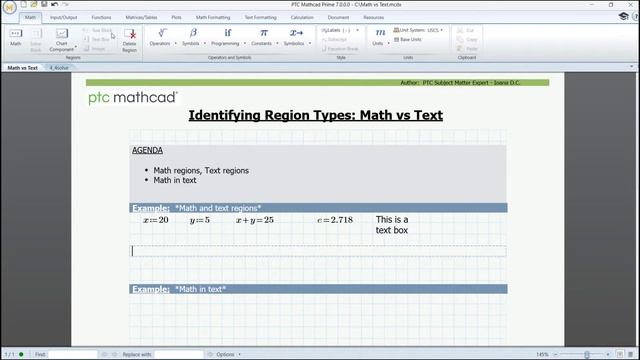640x360 pixels.
Task: Select the second worksheet tab beside Math vs Text
Action: coord(59,68)
